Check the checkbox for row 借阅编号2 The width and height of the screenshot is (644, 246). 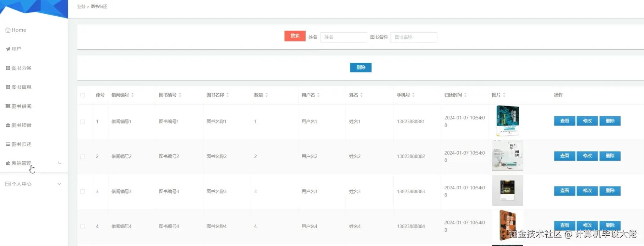click(83, 156)
